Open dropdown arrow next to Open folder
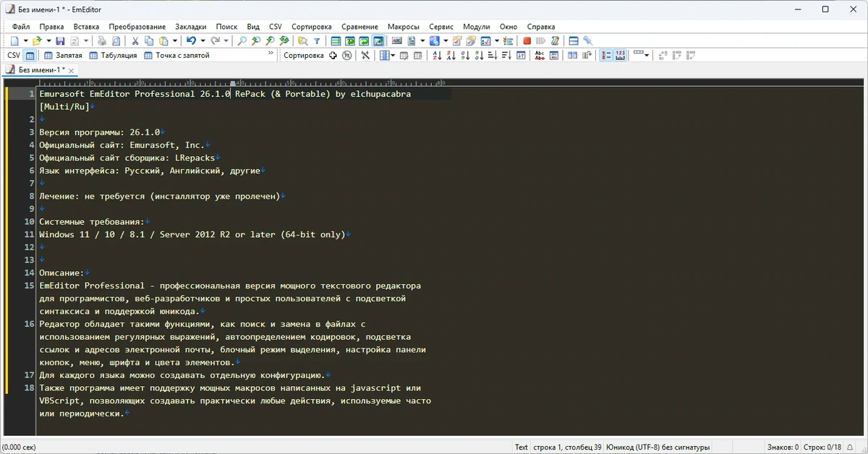Screen dimensions: 868x454 tap(48, 41)
